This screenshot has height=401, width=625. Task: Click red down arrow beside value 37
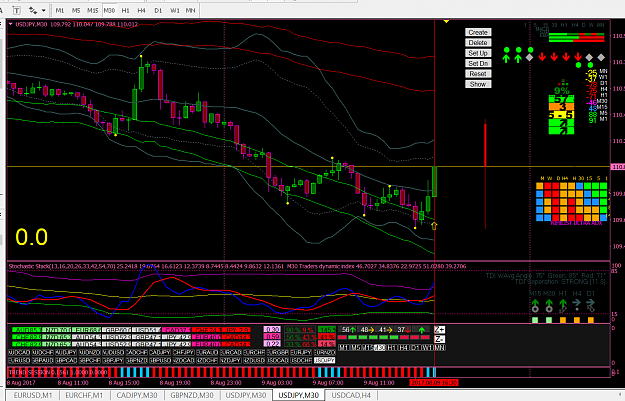[408, 330]
